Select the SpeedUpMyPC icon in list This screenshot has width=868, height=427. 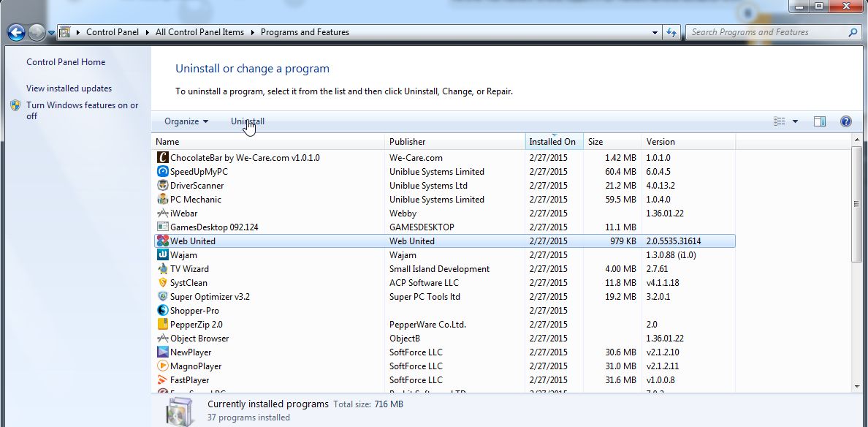pos(163,172)
